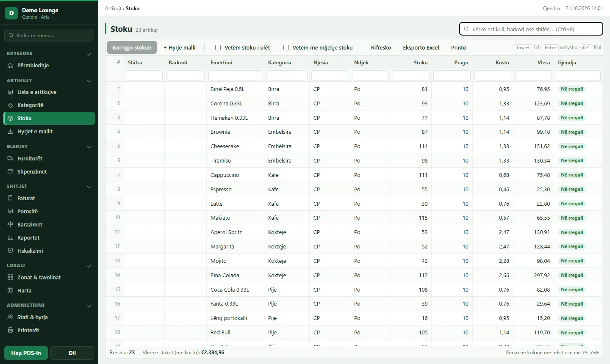610x364 pixels.
Task: Click the Përmbledhje home icon
Action: click(11, 66)
